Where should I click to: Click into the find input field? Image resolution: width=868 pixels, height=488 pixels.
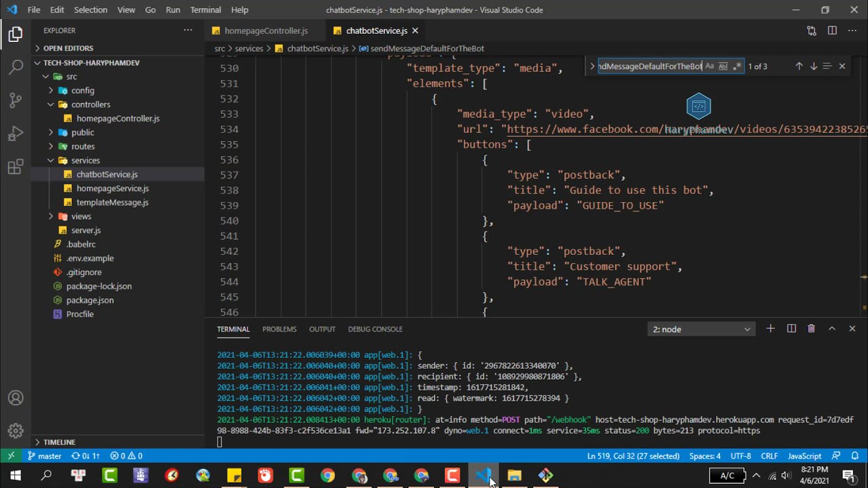(x=650, y=66)
